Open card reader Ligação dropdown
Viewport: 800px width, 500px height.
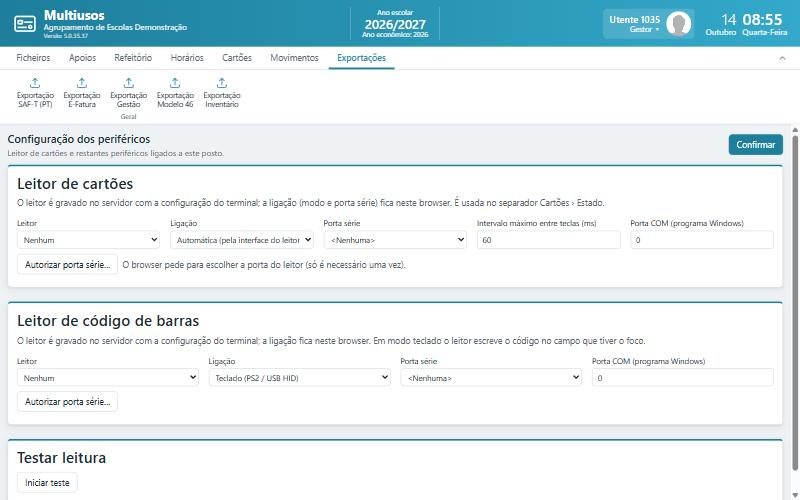pos(242,240)
